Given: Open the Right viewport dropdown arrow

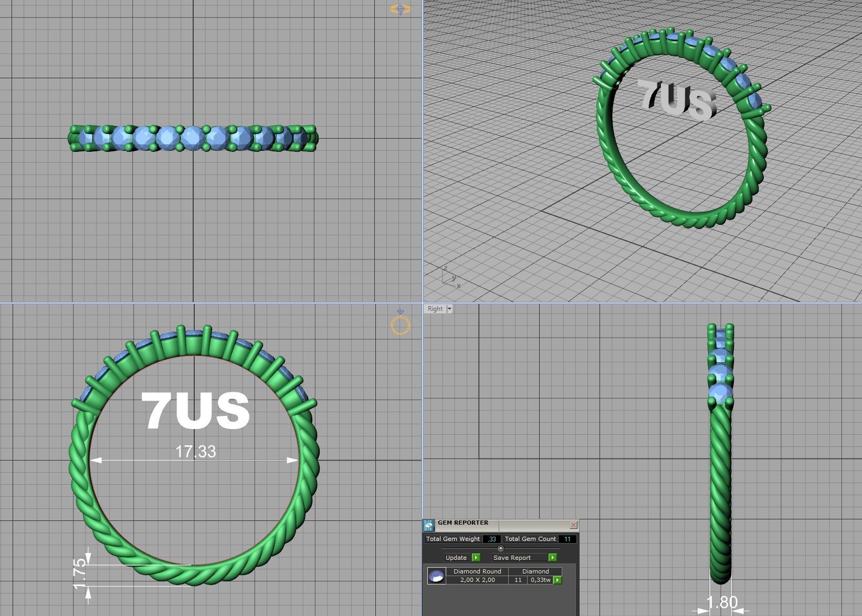Looking at the screenshot, I should click(449, 309).
